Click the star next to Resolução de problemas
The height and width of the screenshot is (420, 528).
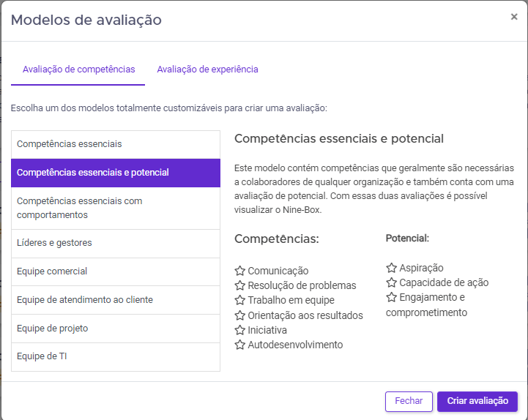pos(239,285)
